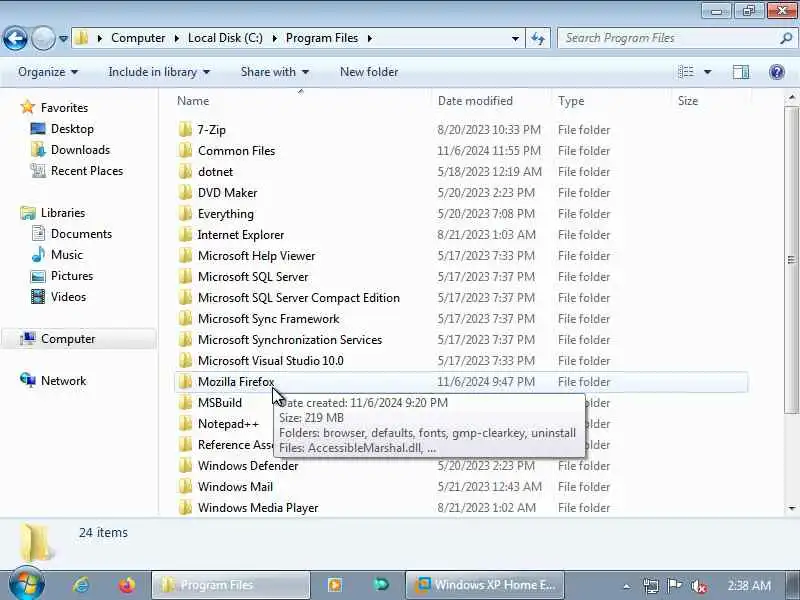
Task: Select the Notepad++ folder icon
Action: [185, 423]
